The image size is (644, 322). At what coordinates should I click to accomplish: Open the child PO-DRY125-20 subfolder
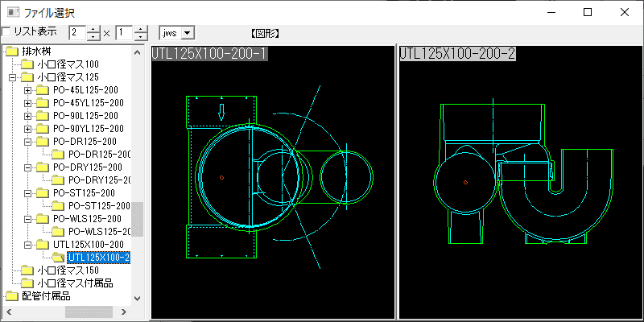99,180
